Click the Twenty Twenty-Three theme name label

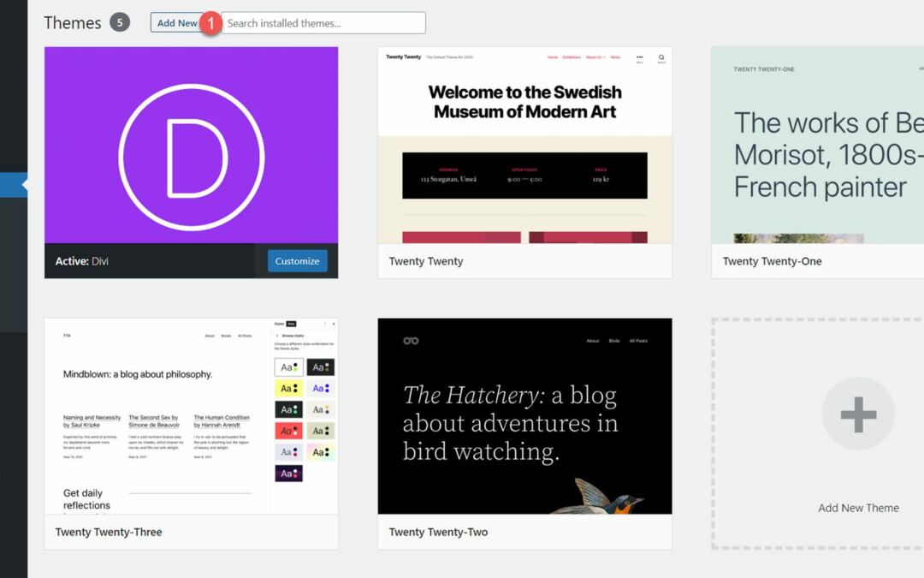coord(109,532)
